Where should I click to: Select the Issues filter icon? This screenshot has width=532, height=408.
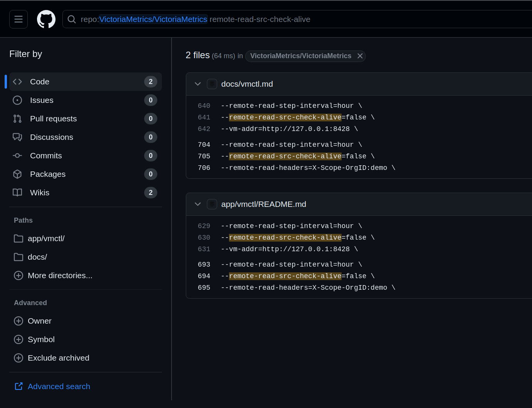click(17, 100)
